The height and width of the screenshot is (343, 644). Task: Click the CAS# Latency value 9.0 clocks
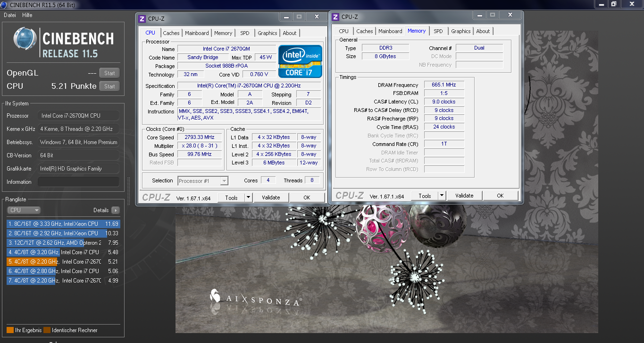[444, 102]
